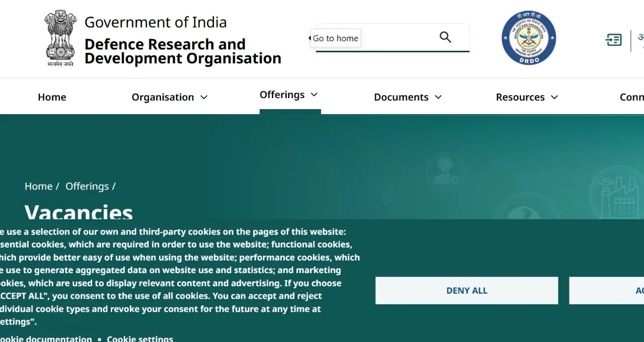Click the Defence Research and Development Organisation title
Viewport: 644px width, 342px height.
click(183, 51)
